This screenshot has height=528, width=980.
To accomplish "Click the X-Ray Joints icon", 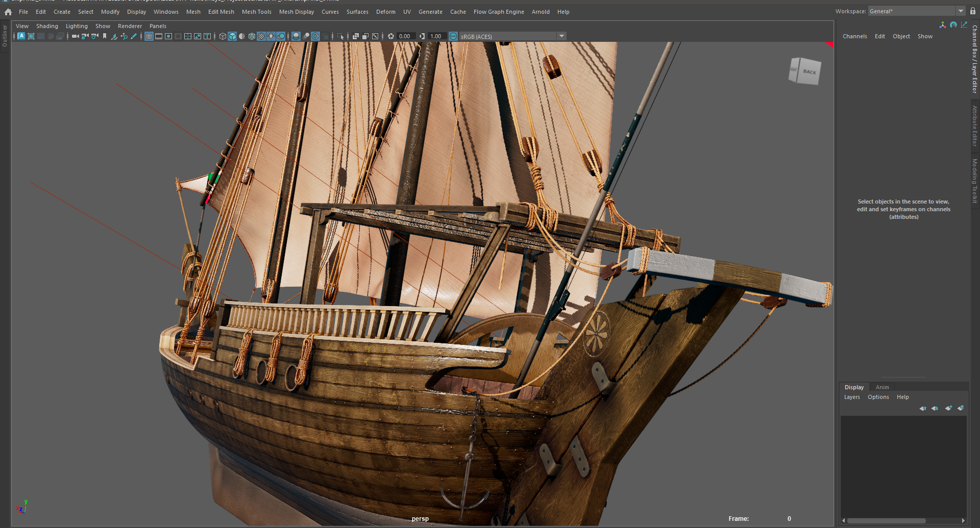I will pyautogui.click(x=375, y=36).
